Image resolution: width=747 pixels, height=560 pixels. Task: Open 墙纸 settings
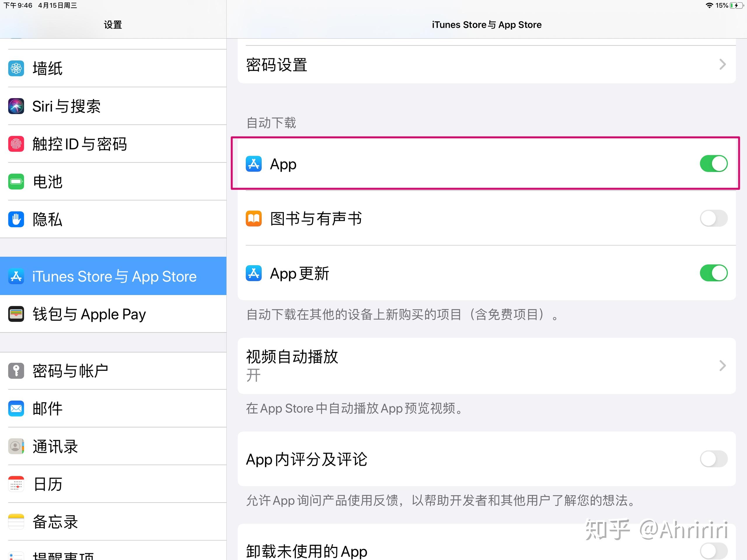point(113,69)
